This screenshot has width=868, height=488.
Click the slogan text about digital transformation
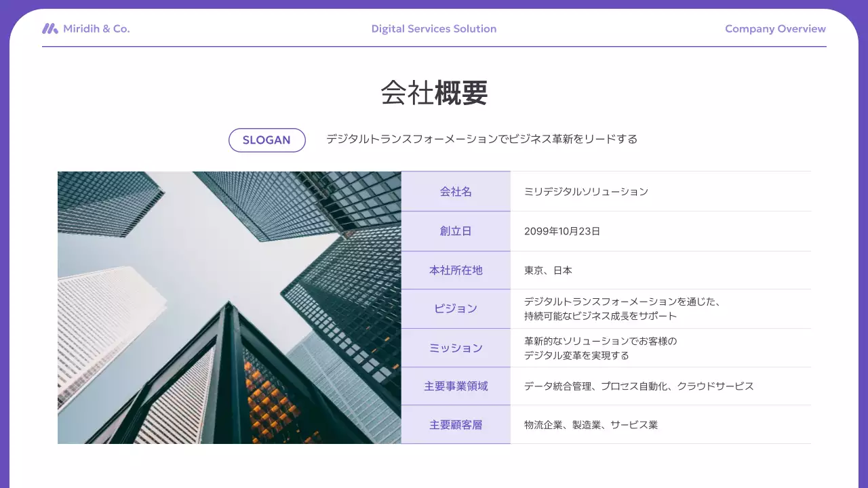(x=481, y=139)
